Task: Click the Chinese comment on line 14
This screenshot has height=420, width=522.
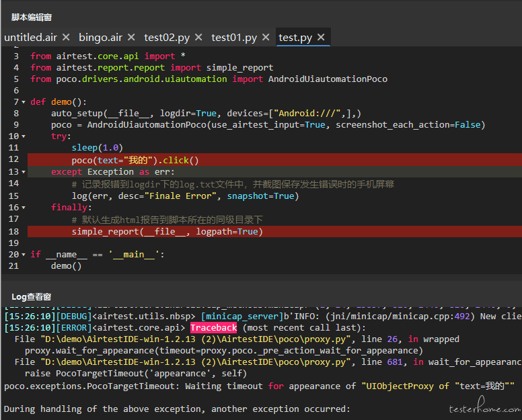Action: pyautogui.click(x=233, y=184)
